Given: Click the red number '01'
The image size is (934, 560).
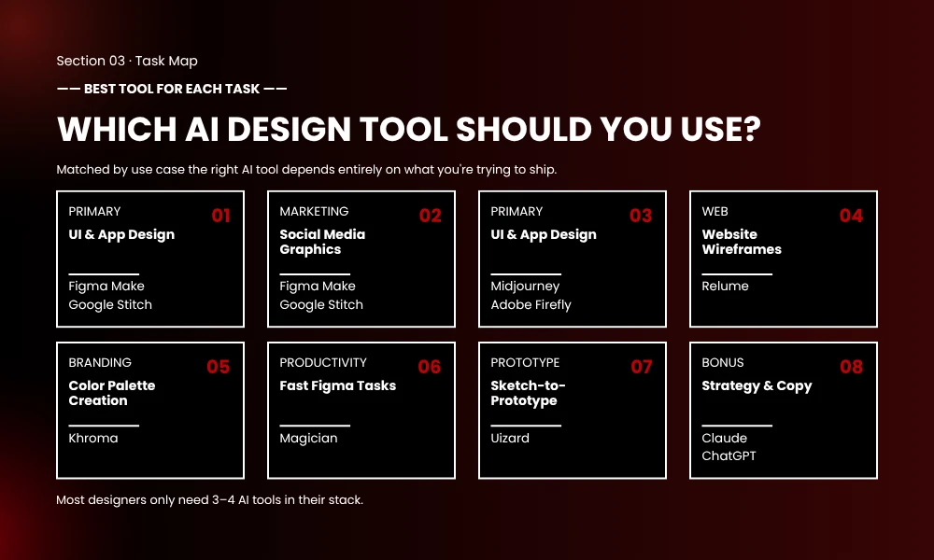Looking at the screenshot, I should tap(221, 216).
